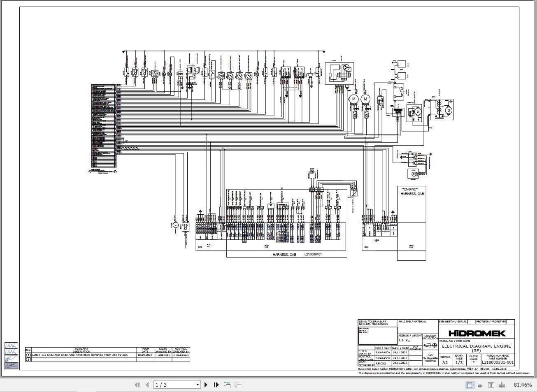Select the third signature stamp thumbnail
537x392 pixels.
click(x=11, y=358)
